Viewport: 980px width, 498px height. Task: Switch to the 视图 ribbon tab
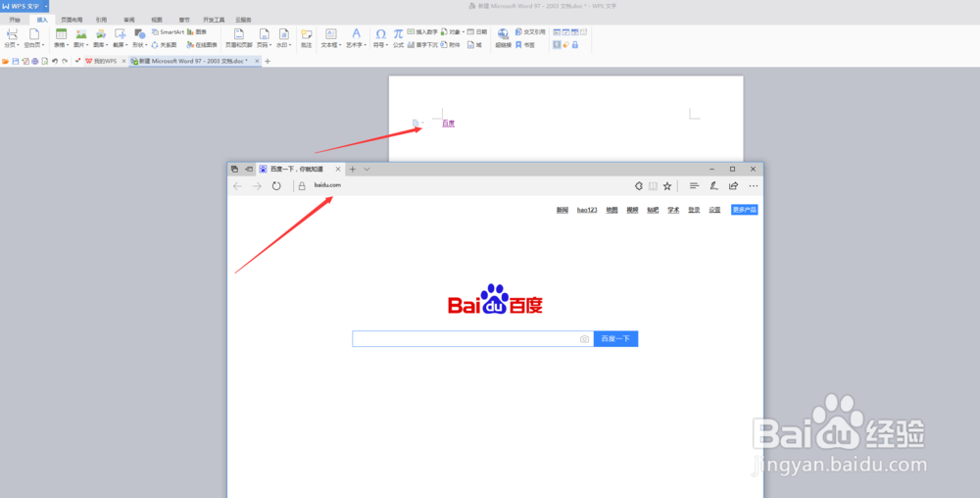pyautogui.click(x=156, y=20)
